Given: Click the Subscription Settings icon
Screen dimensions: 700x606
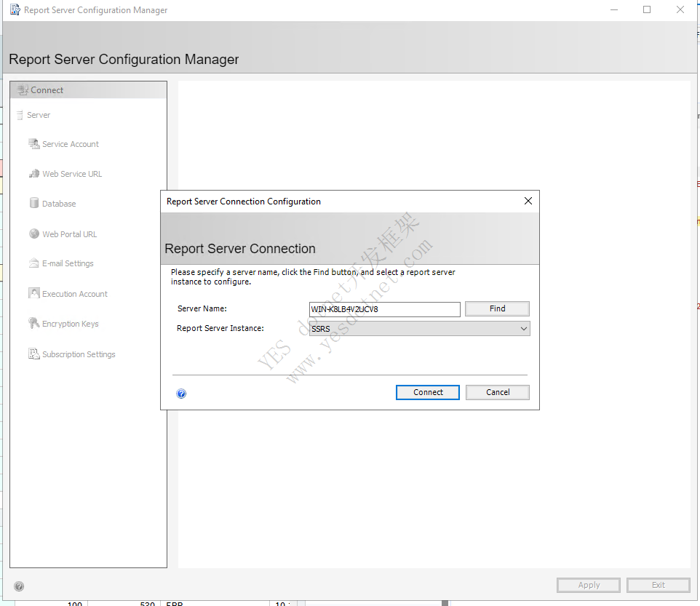Looking at the screenshot, I should tap(34, 354).
